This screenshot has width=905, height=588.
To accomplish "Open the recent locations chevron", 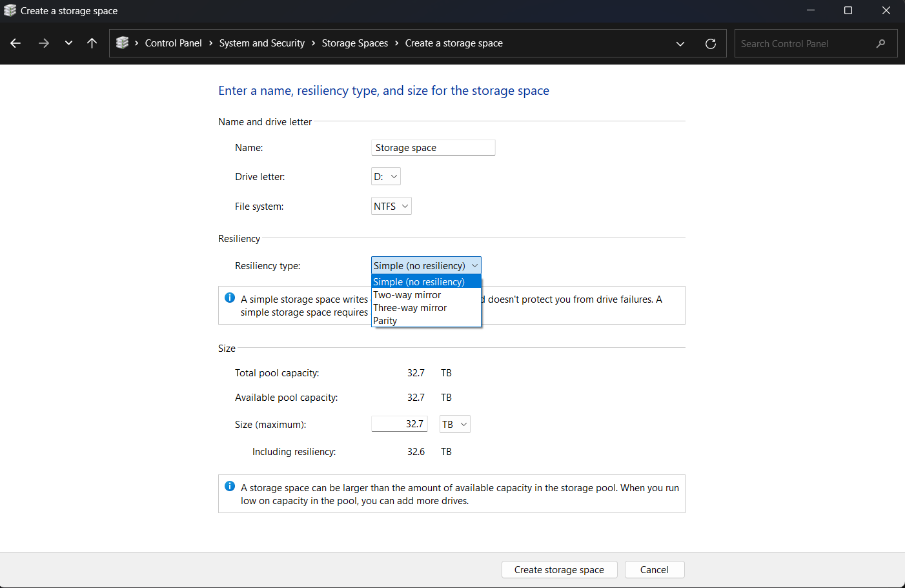I will pos(68,43).
